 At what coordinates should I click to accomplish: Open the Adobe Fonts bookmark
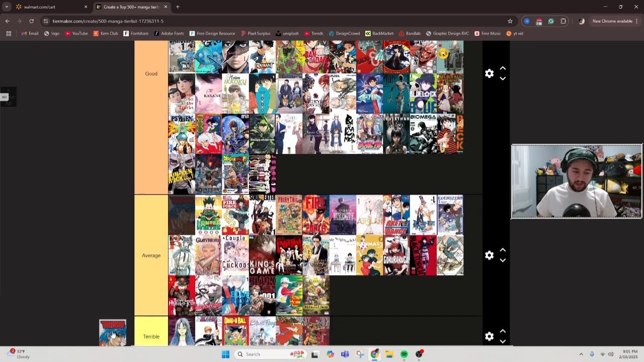tap(169, 33)
